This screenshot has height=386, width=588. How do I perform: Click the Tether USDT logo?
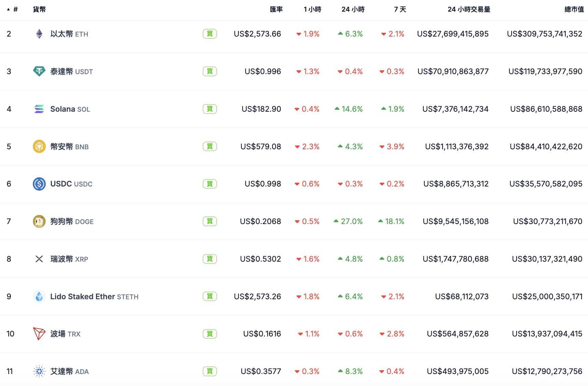click(39, 71)
